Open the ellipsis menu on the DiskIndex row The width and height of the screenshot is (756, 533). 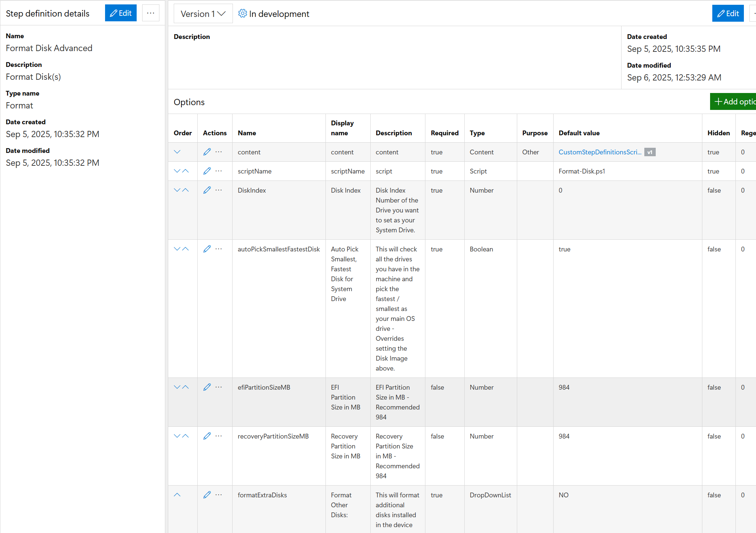(219, 190)
